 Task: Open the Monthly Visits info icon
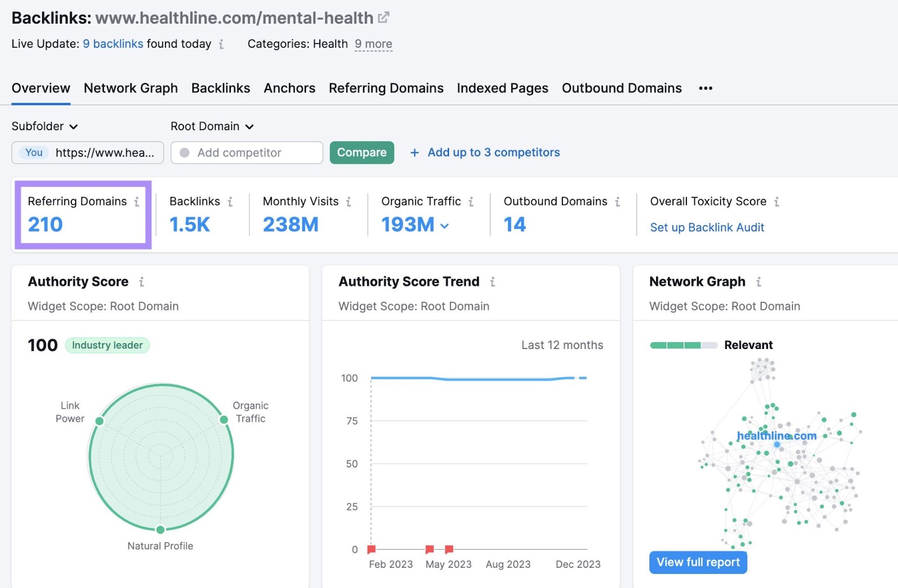349,201
